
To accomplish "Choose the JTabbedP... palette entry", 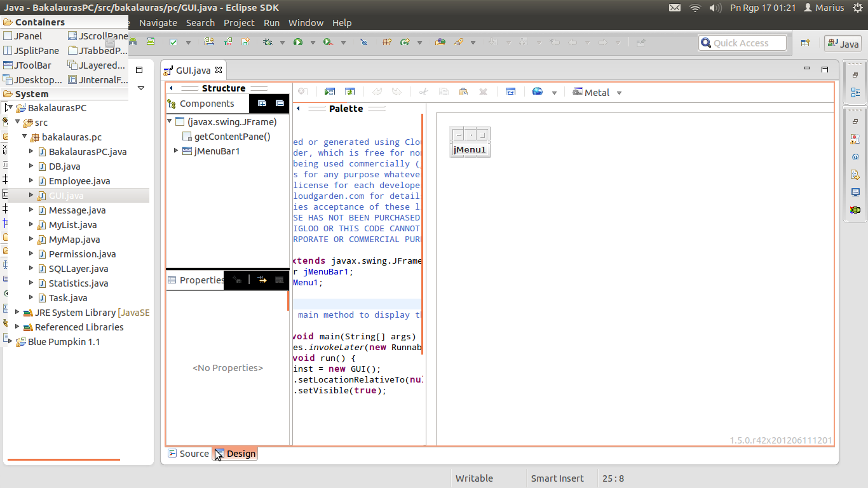I will click(x=98, y=51).
